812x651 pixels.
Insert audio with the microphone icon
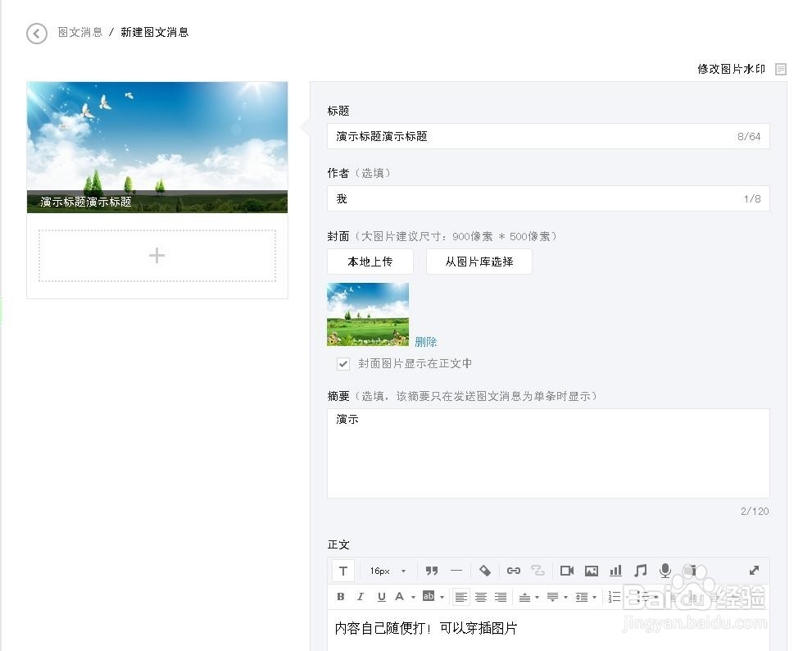pyautogui.click(x=665, y=571)
